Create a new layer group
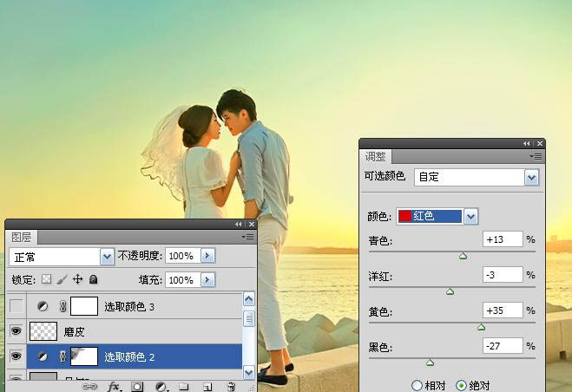Image resolution: width=572 pixels, height=392 pixels. 184,387
